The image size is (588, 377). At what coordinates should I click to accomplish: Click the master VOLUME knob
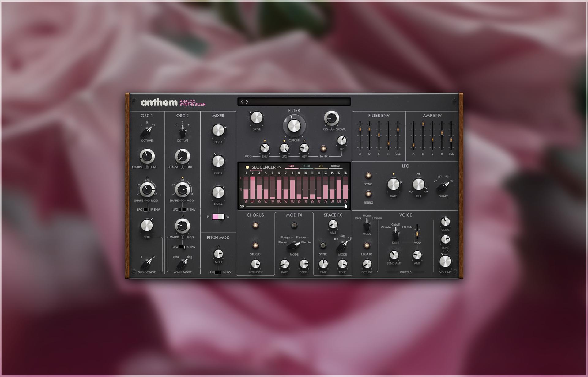pyautogui.click(x=445, y=261)
